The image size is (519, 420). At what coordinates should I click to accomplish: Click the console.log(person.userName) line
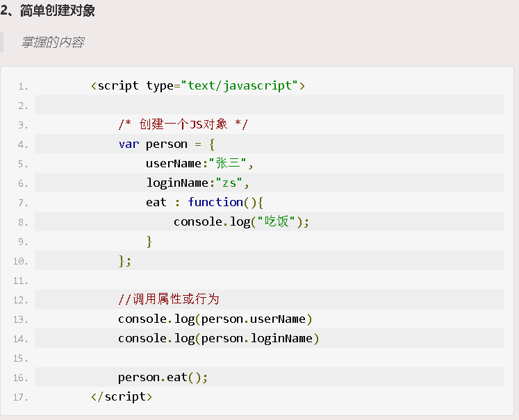(215, 319)
